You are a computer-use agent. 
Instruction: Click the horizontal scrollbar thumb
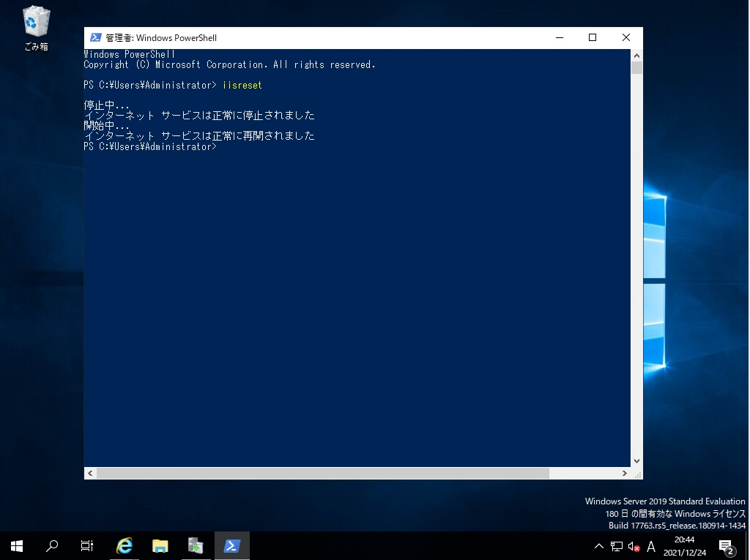323,473
